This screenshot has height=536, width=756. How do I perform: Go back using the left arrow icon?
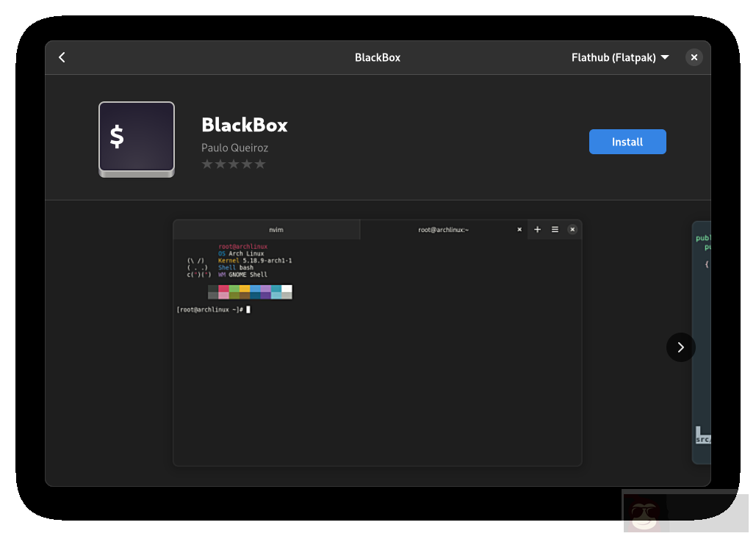click(62, 57)
